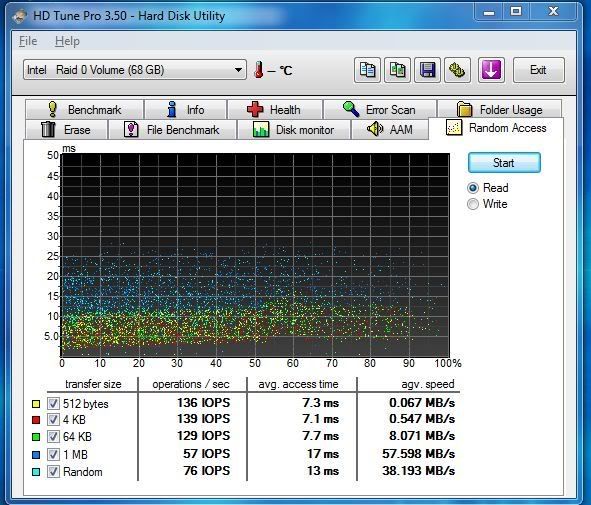Screen dimensions: 591x505
Task: Click the '8.071 MB/s' speed value
Action: [x=422, y=436]
